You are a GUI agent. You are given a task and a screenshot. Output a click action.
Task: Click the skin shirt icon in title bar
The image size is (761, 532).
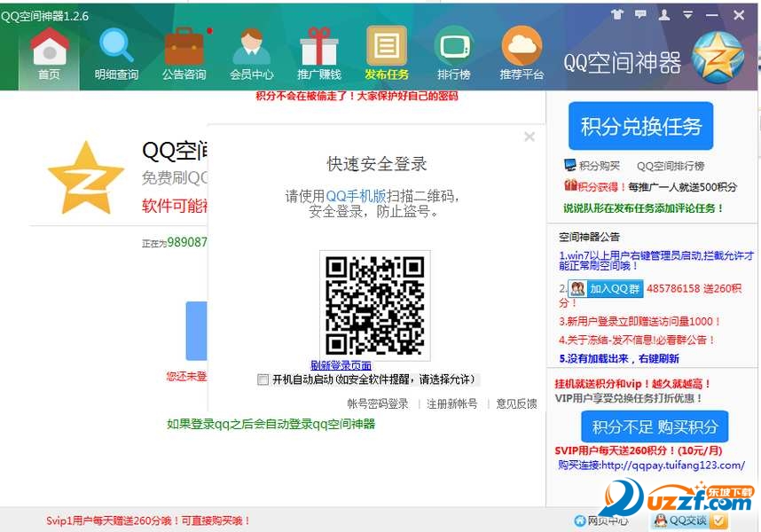617,14
